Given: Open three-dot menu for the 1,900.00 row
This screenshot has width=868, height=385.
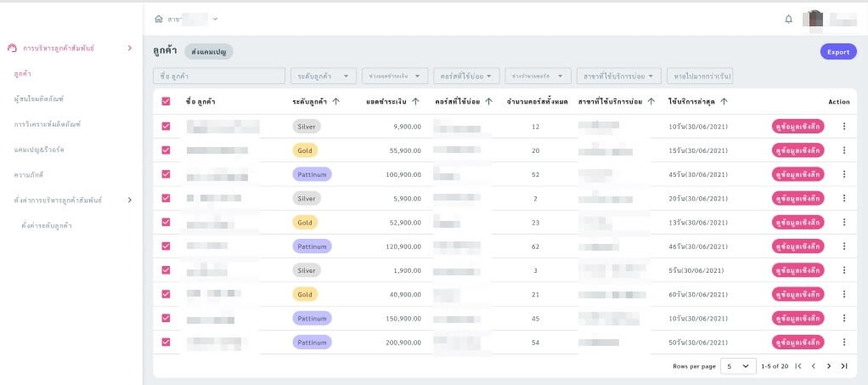Looking at the screenshot, I should click(x=844, y=269).
